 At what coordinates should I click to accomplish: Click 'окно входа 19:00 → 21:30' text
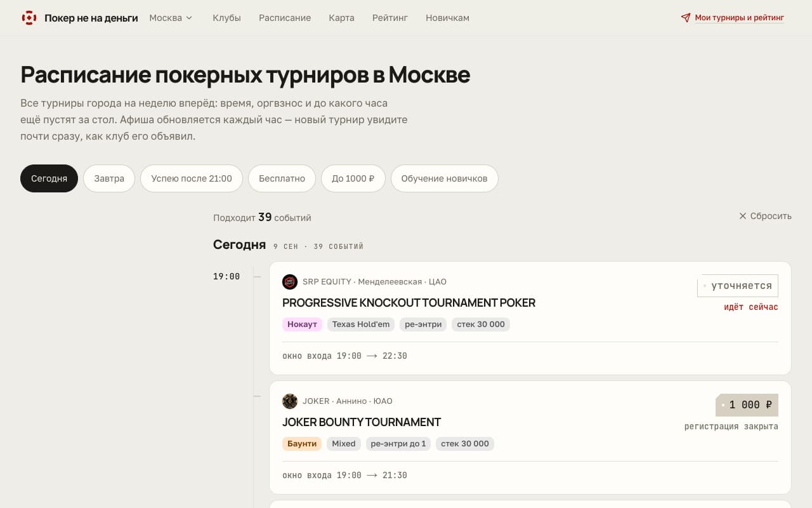[x=344, y=476]
